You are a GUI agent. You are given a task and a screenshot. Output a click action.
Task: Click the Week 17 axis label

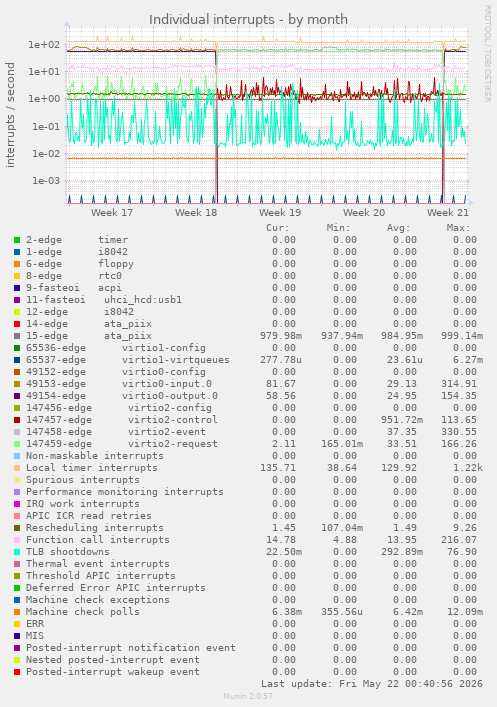click(112, 212)
